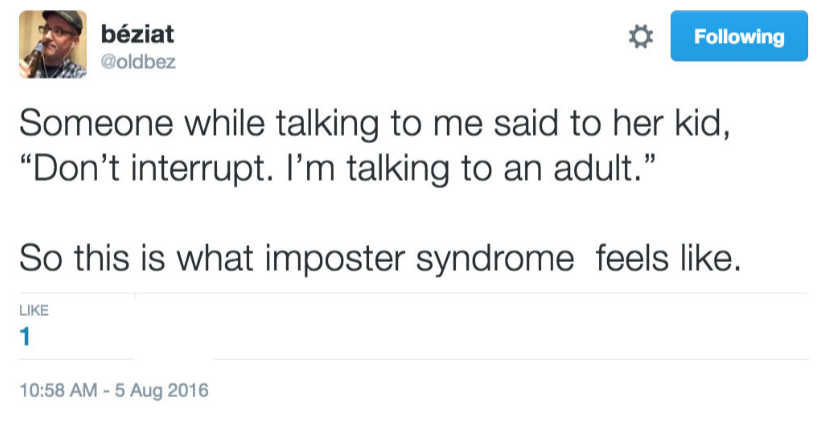This screenshot has width=830, height=430.
Task: Click the word adult in the quote
Action: click(598, 169)
